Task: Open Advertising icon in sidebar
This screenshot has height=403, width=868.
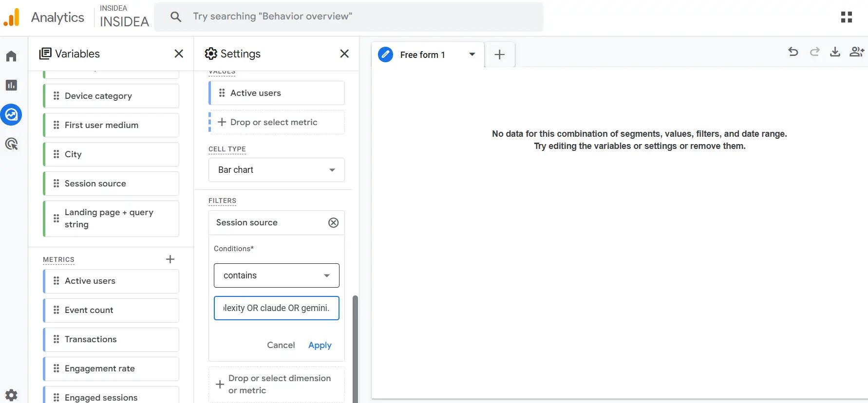Action: [11, 144]
